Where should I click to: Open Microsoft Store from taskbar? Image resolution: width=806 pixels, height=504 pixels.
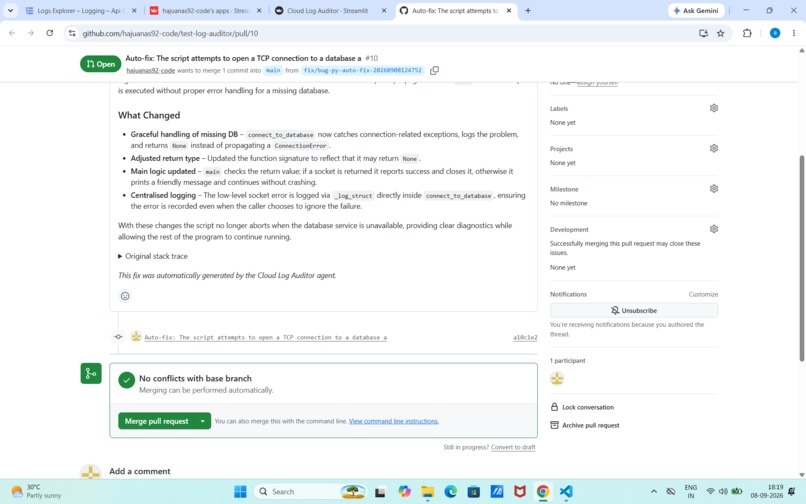click(473, 492)
